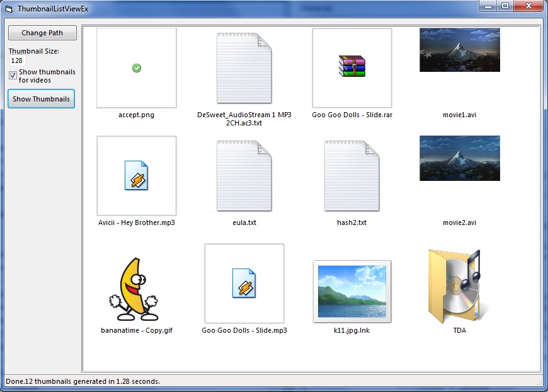The image size is (548, 392).
Task: Select the movie2.avi mountain thumbnail
Action: tap(459, 158)
